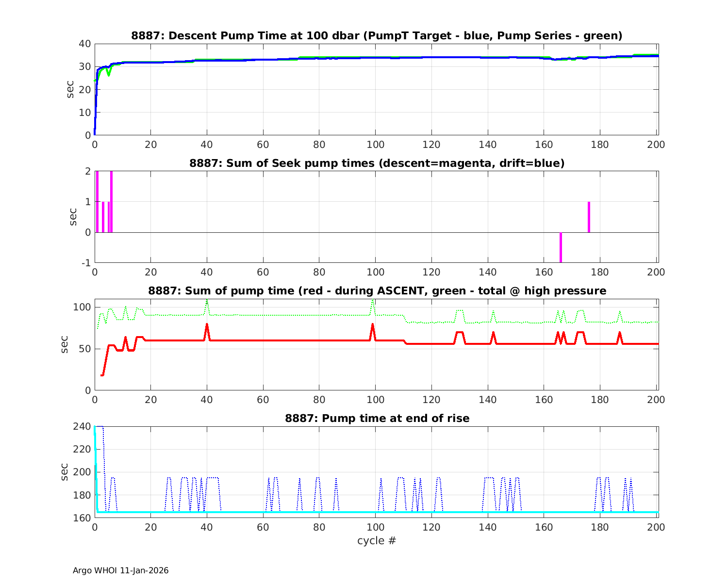
Task: Click the "-1" y-axis tick on seek plot
Action: pyautogui.click(x=86, y=263)
